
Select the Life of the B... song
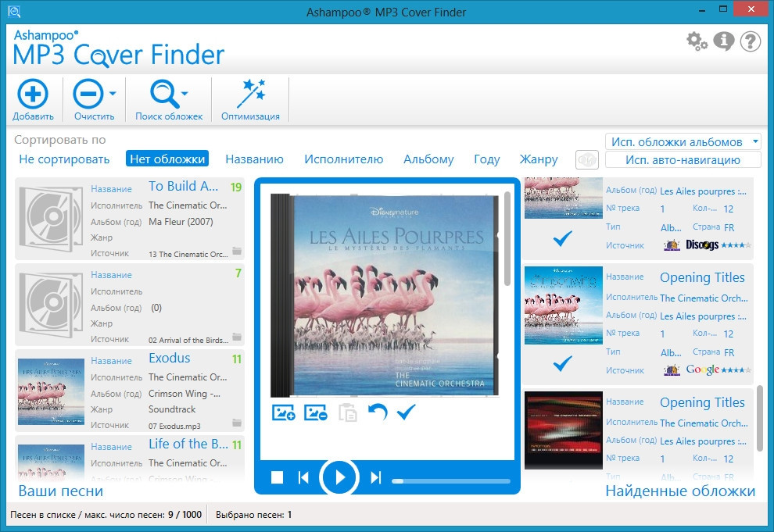130,459
